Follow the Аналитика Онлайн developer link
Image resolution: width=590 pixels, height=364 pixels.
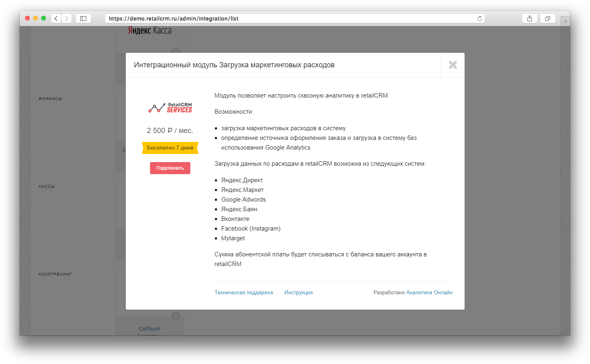coord(429,293)
